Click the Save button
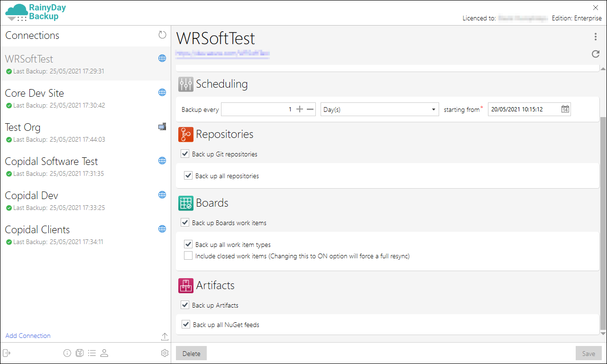The image size is (607, 364). [x=589, y=353]
